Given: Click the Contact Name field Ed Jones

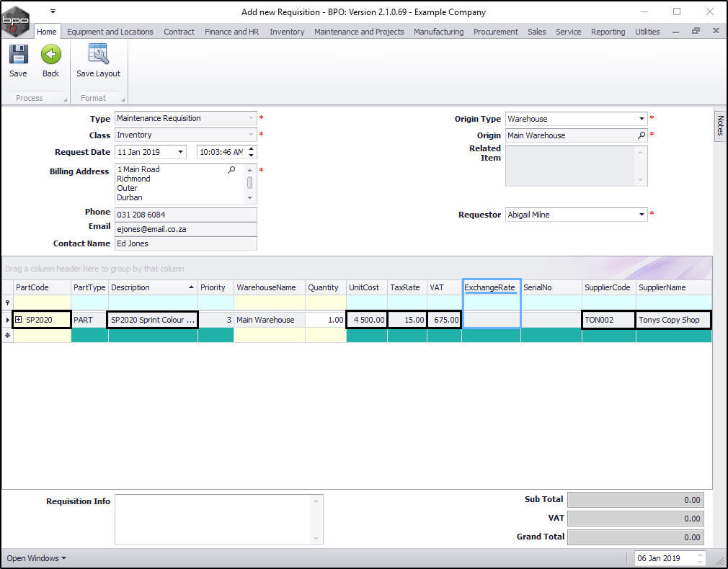Looking at the screenshot, I should 186,243.
